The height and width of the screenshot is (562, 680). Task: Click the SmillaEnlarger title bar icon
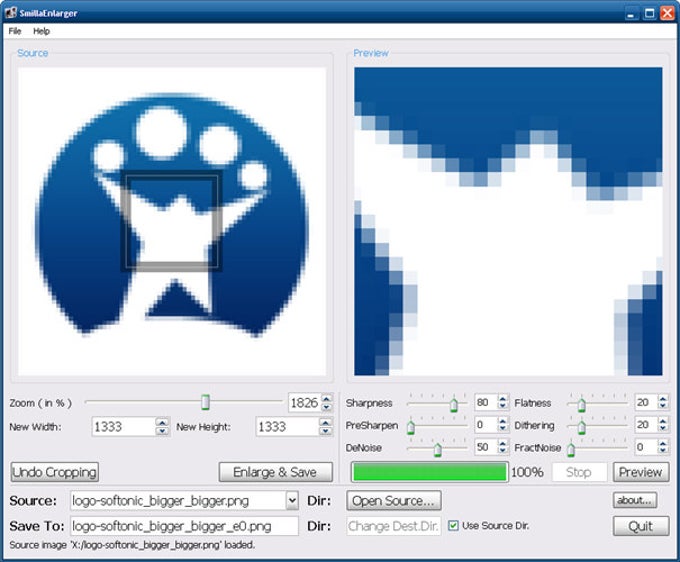[10, 13]
